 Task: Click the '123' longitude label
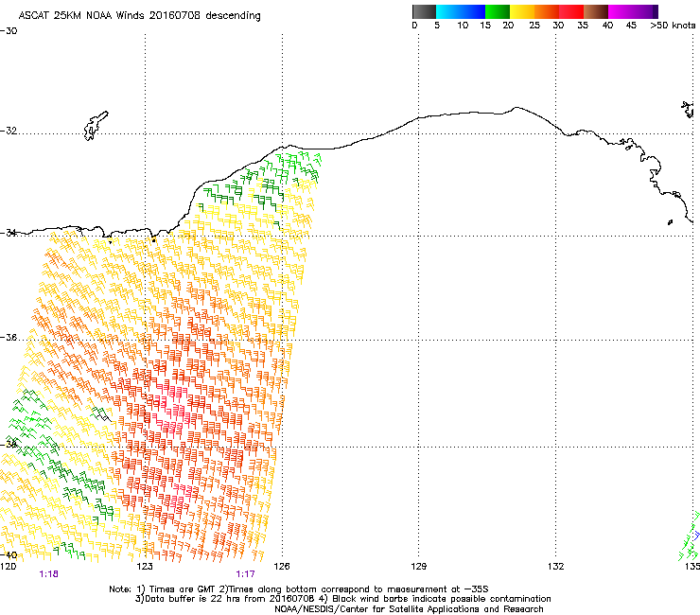coord(145,567)
